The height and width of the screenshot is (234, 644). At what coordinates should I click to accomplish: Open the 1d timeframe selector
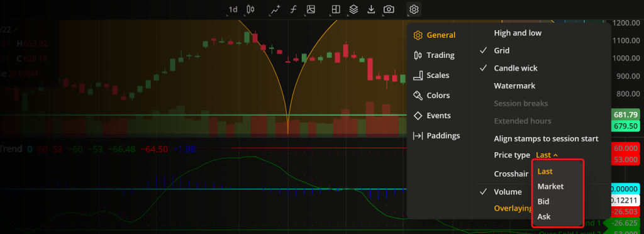tap(233, 9)
